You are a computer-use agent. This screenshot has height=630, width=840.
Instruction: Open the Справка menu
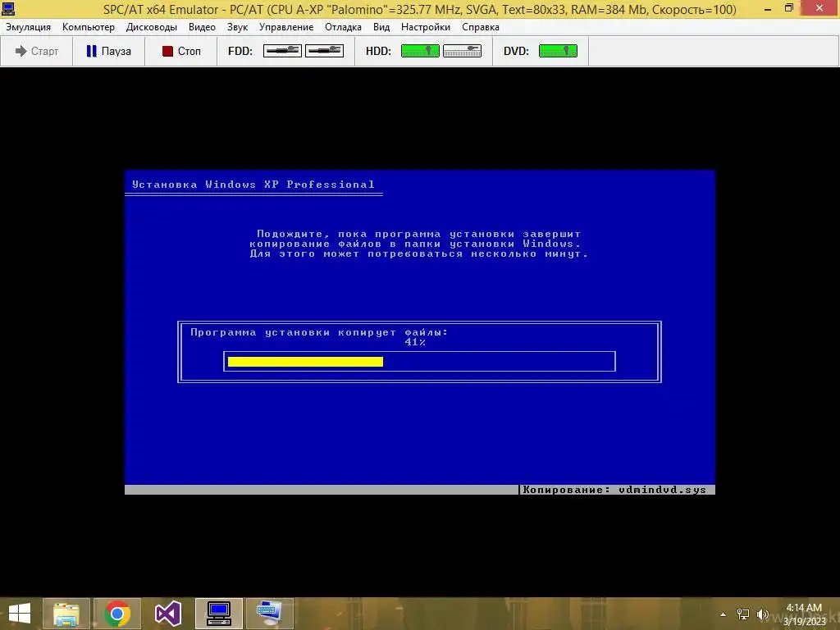(481, 27)
